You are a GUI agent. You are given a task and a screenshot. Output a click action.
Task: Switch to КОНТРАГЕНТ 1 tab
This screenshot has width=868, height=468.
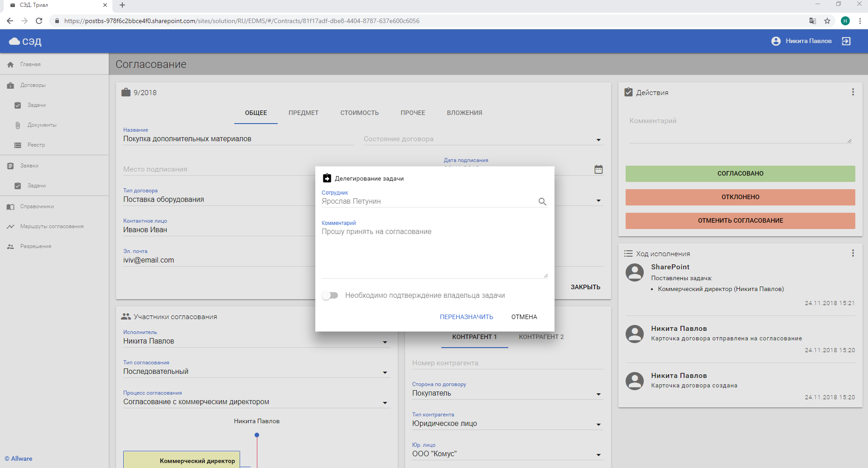click(474, 337)
